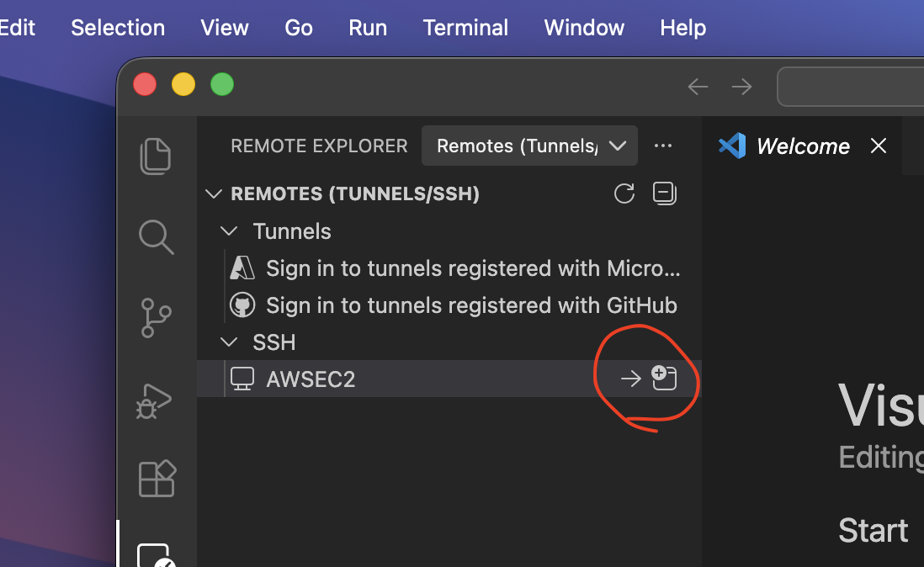Collapse all items in Remote Explorer
This screenshot has height=567, width=924.
(664, 193)
